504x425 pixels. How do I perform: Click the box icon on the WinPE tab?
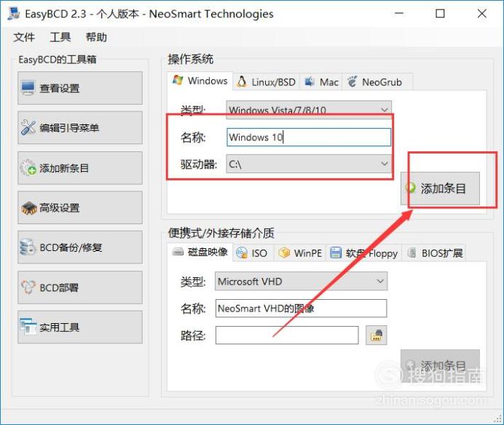tap(284, 253)
